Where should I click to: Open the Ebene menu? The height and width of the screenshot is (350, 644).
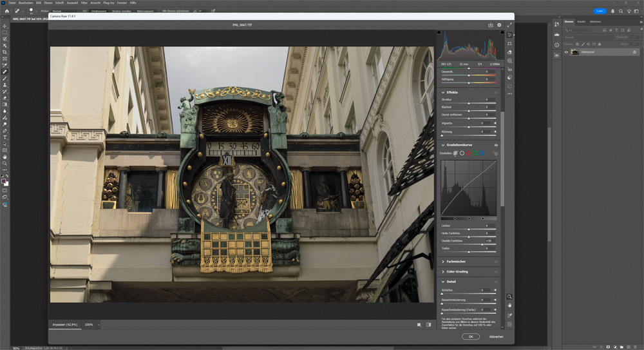coord(48,3)
